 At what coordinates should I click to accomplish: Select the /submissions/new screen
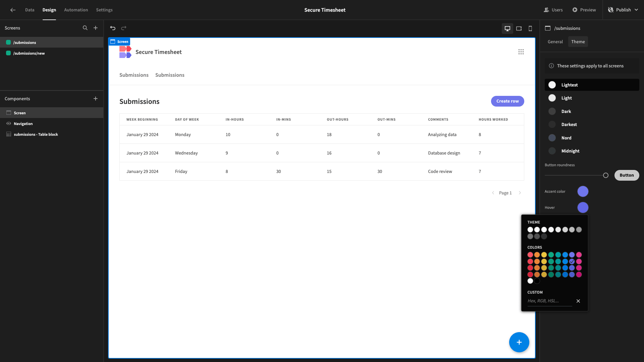pos(52,53)
